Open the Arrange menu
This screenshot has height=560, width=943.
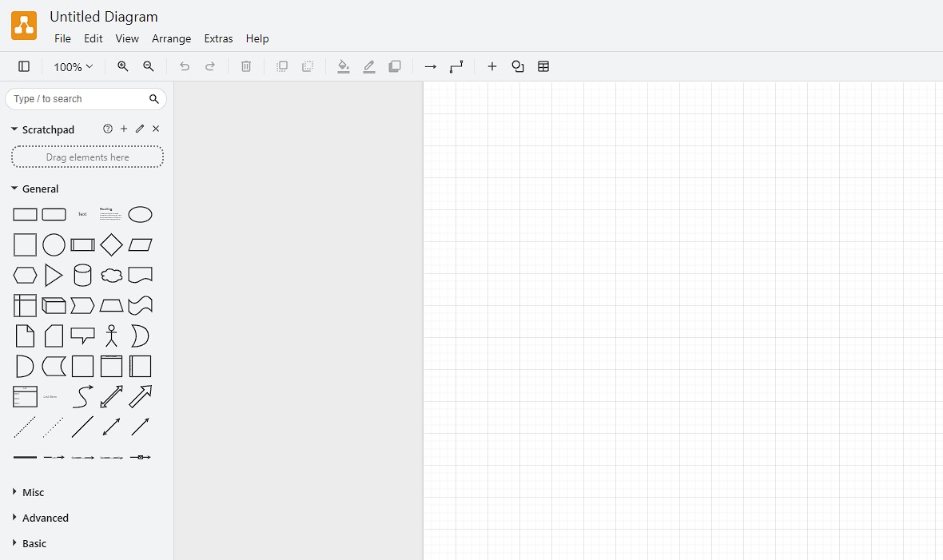point(171,38)
